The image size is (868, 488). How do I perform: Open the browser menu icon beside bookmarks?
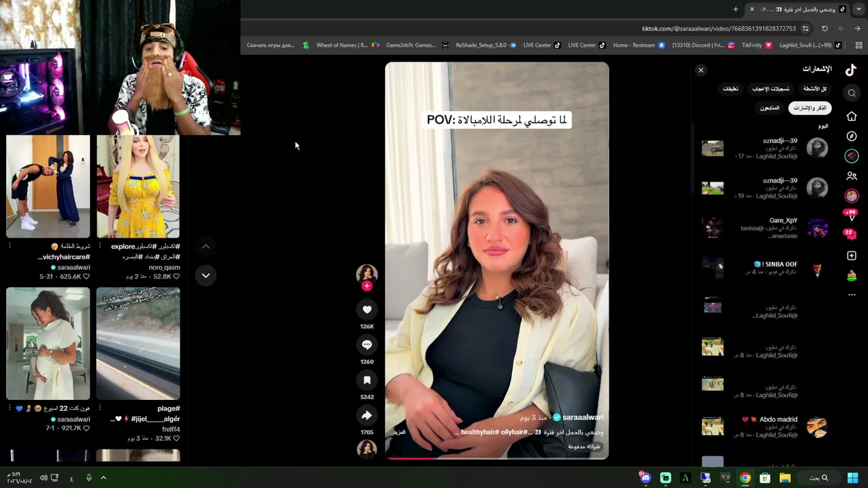point(859,45)
